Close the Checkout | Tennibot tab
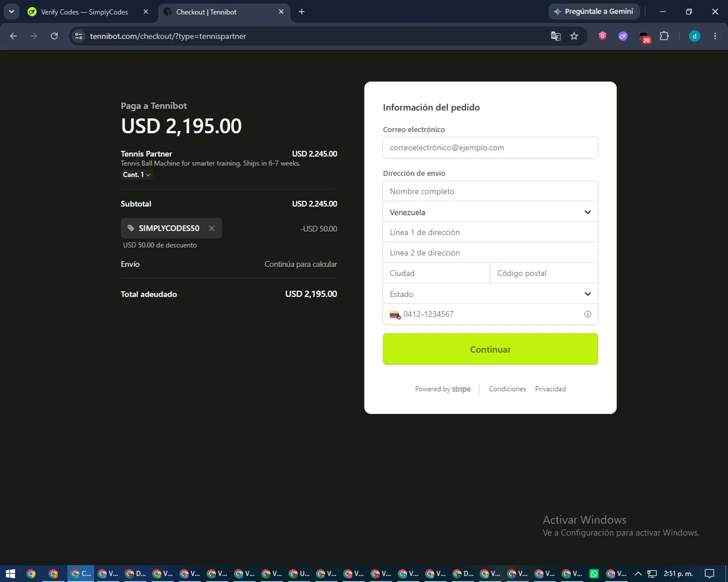Image resolution: width=728 pixels, height=582 pixels. tap(281, 12)
